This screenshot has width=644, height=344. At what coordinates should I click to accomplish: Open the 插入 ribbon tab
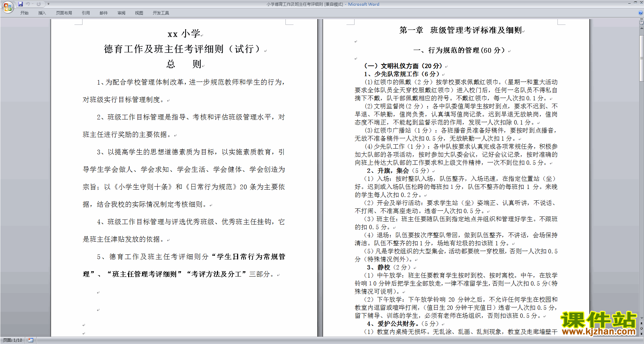42,13
